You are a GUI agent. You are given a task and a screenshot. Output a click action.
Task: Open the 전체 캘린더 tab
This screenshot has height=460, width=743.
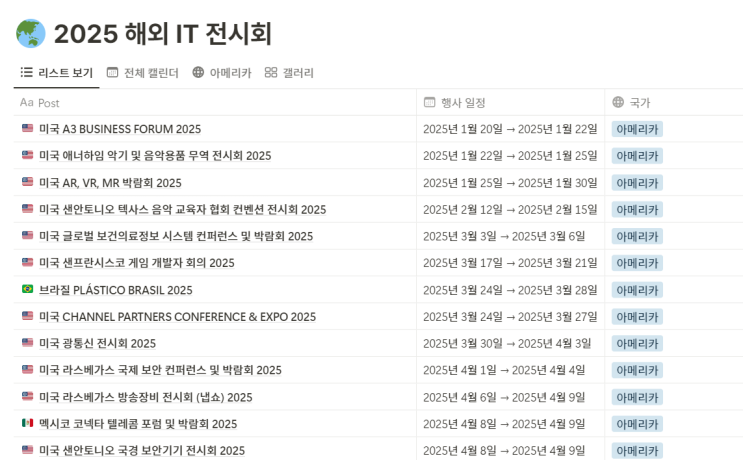[143, 73]
